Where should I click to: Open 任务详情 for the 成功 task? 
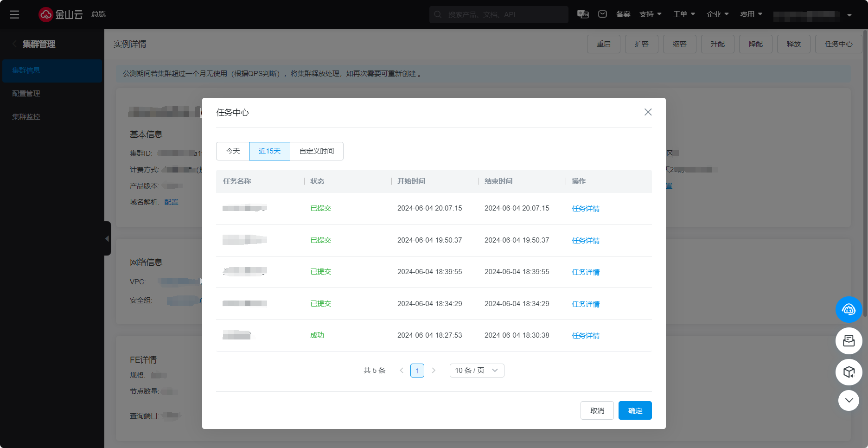(x=585, y=336)
